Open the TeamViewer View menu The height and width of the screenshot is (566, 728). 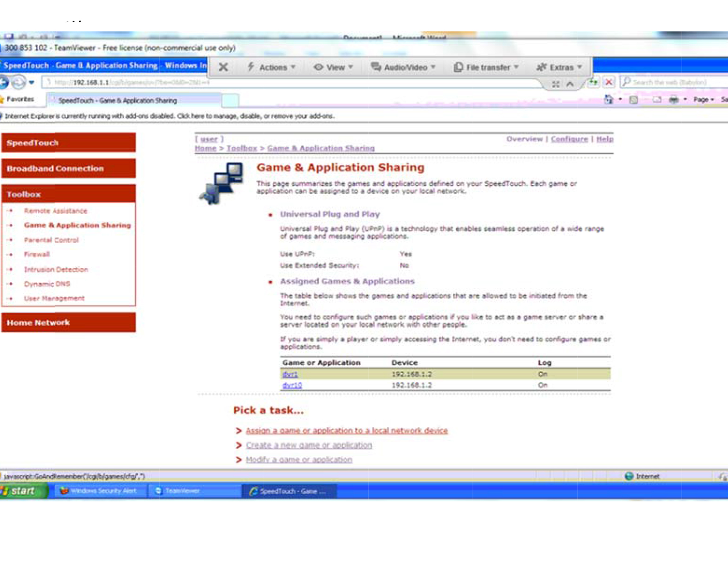tap(333, 67)
